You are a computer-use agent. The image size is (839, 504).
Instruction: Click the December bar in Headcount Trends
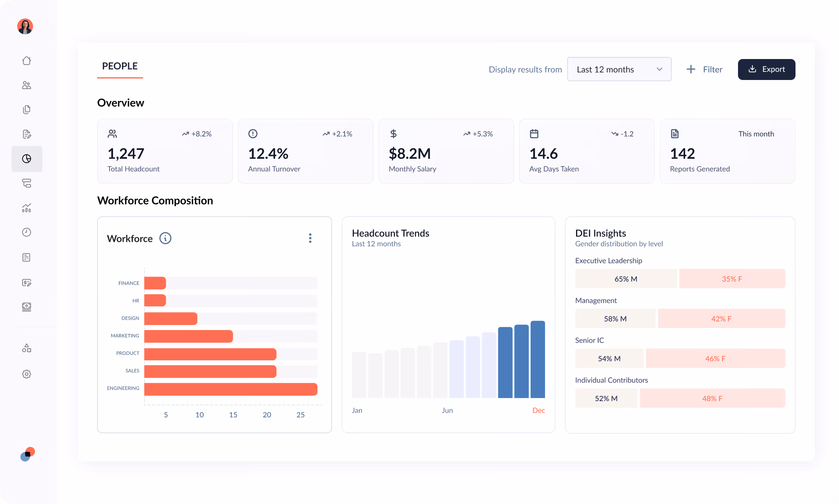click(538, 359)
